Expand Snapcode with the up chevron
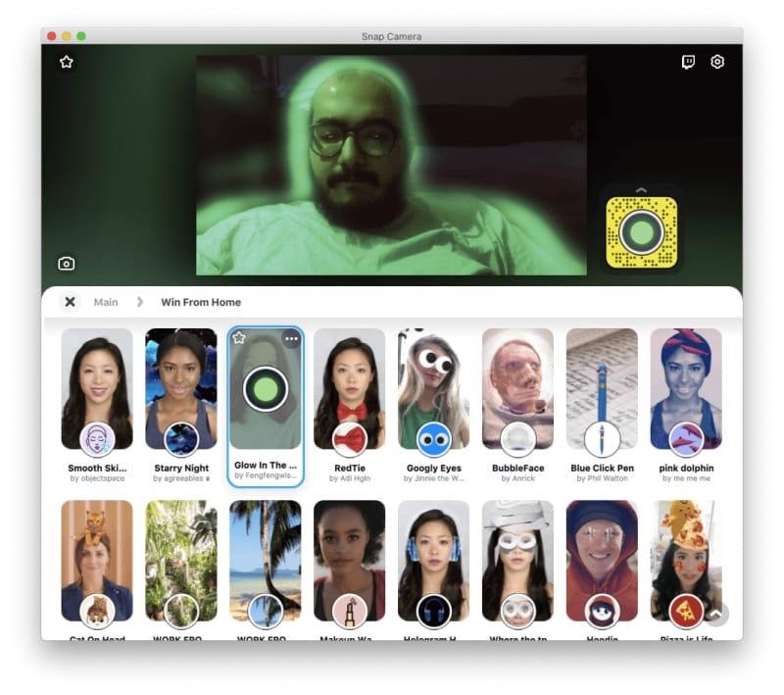Screen dimensions: 784x695 [x=641, y=190]
